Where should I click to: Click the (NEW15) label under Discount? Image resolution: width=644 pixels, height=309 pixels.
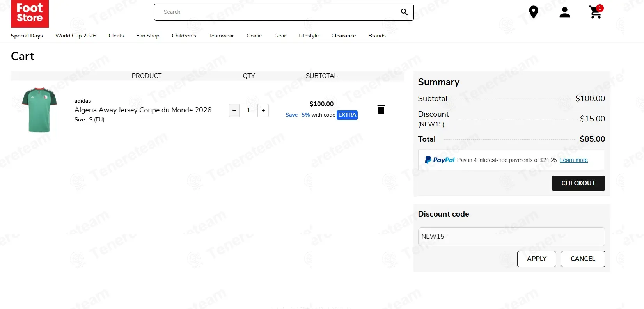(431, 124)
